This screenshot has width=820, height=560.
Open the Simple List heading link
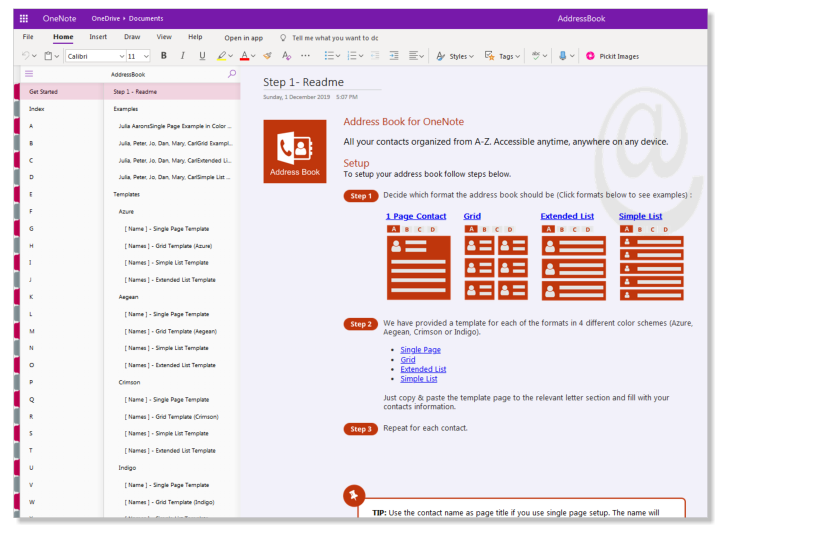640,216
